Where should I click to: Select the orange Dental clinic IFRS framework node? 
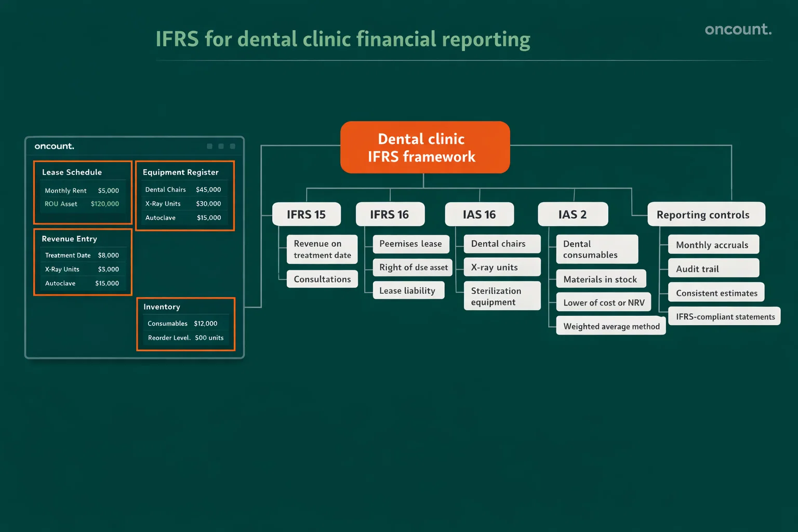425,147
